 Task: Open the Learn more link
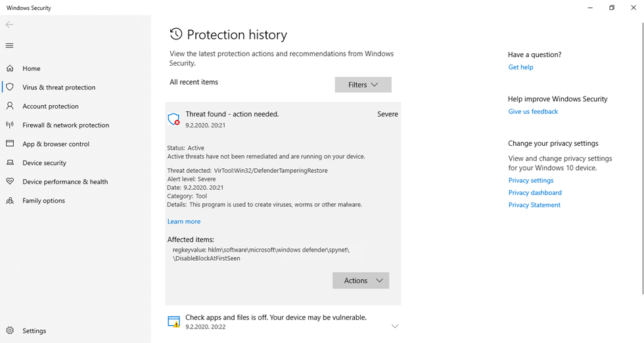pyautogui.click(x=184, y=221)
